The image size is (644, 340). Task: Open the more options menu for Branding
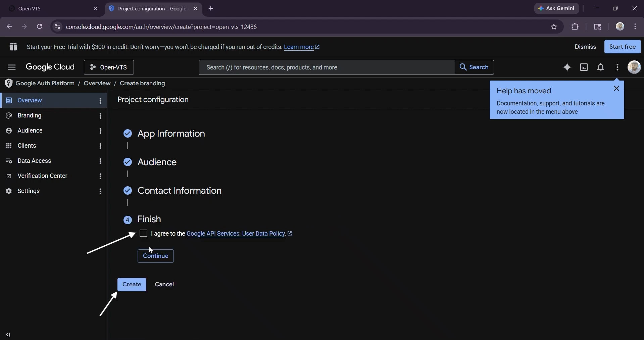click(x=100, y=116)
